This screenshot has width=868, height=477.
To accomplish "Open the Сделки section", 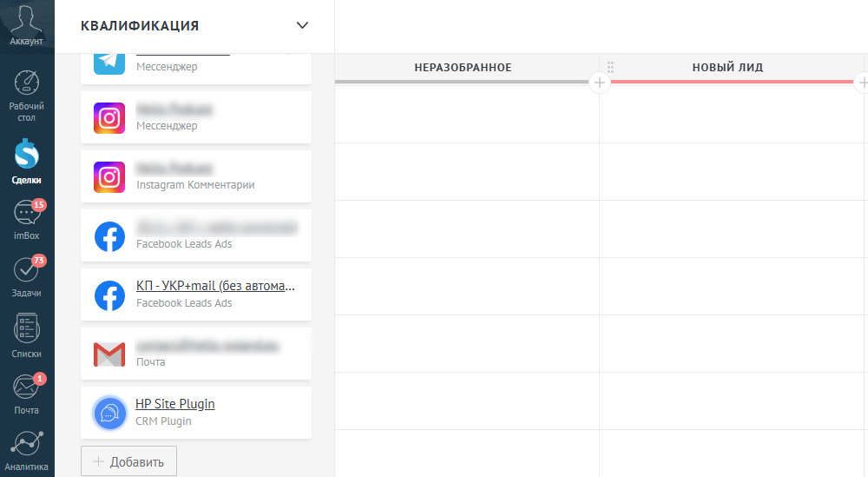I will 26,162.
